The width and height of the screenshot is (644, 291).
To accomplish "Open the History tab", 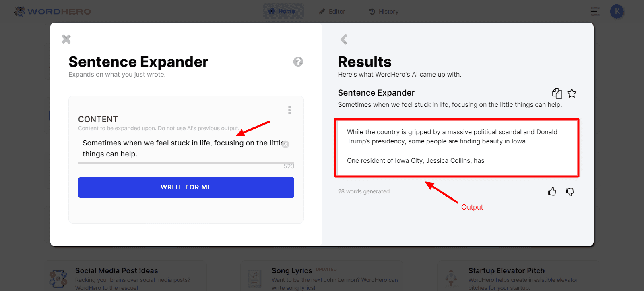I will tap(384, 12).
